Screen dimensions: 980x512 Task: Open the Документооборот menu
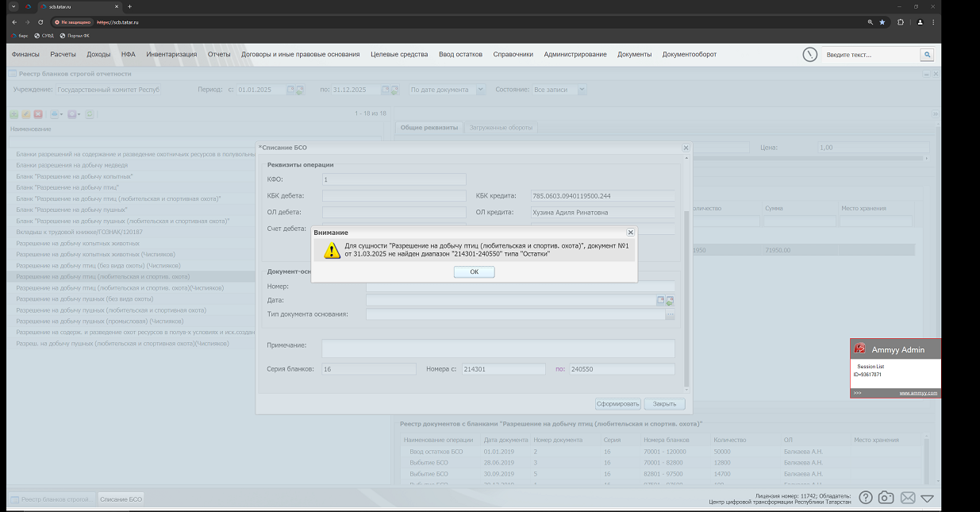[x=690, y=54]
